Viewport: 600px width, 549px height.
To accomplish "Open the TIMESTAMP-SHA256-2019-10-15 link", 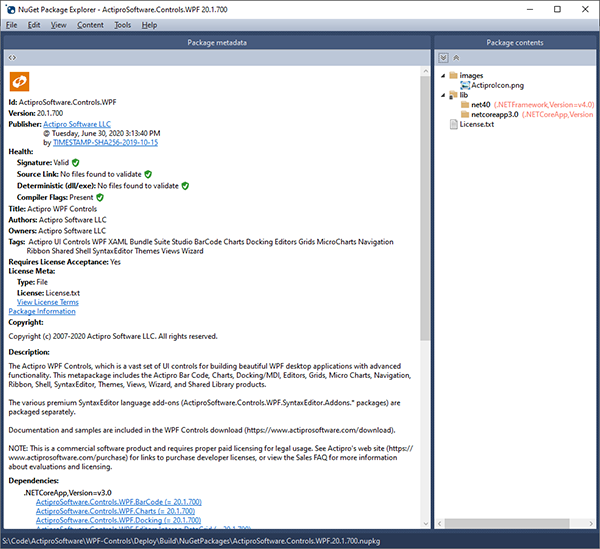I will coord(105,142).
